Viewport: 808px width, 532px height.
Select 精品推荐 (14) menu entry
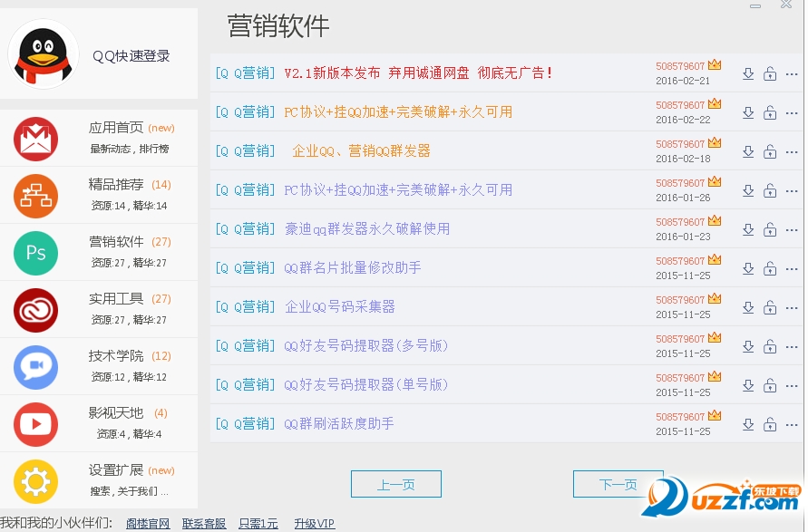(x=99, y=195)
